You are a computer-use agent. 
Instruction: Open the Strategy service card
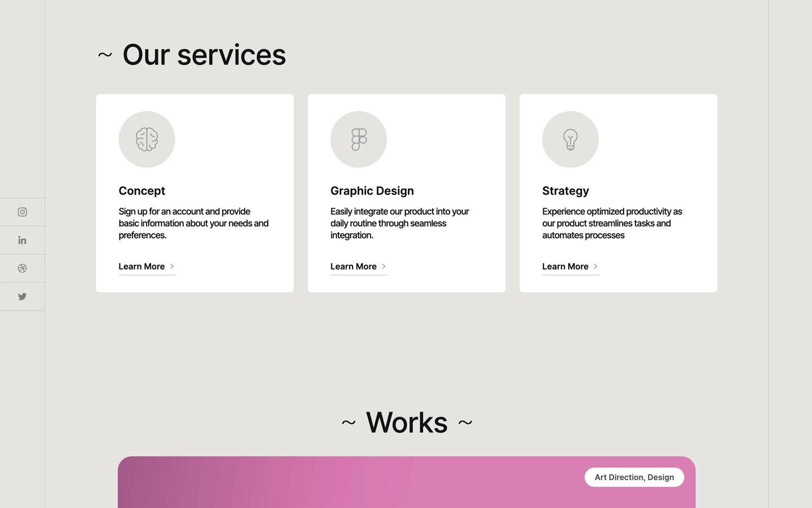[x=618, y=192]
